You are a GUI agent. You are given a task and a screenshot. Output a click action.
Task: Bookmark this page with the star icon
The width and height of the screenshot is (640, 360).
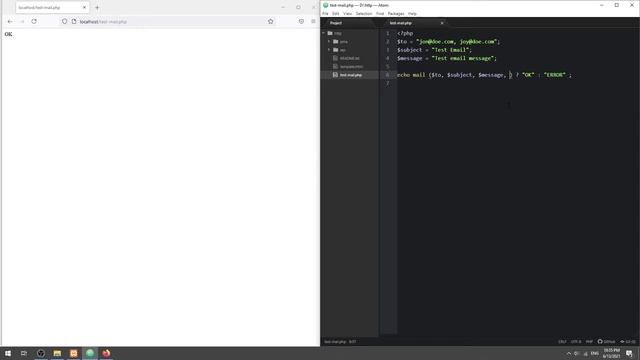271,21
